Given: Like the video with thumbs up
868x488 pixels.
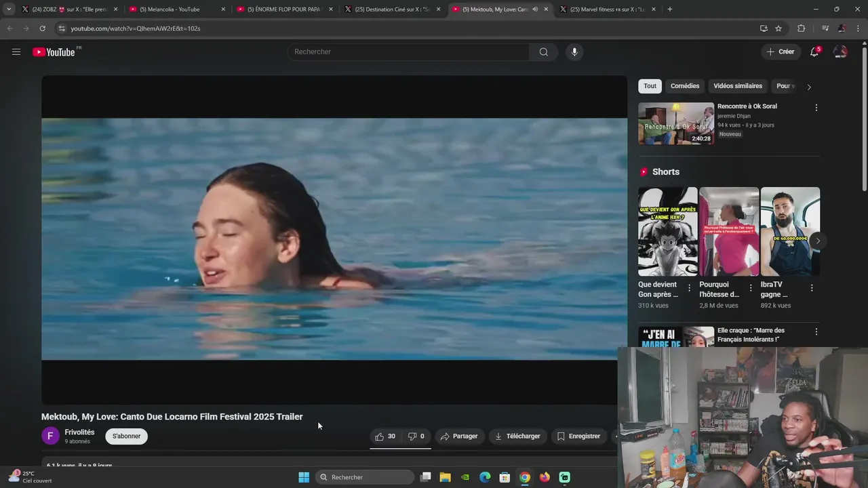Looking at the screenshot, I should [385, 436].
